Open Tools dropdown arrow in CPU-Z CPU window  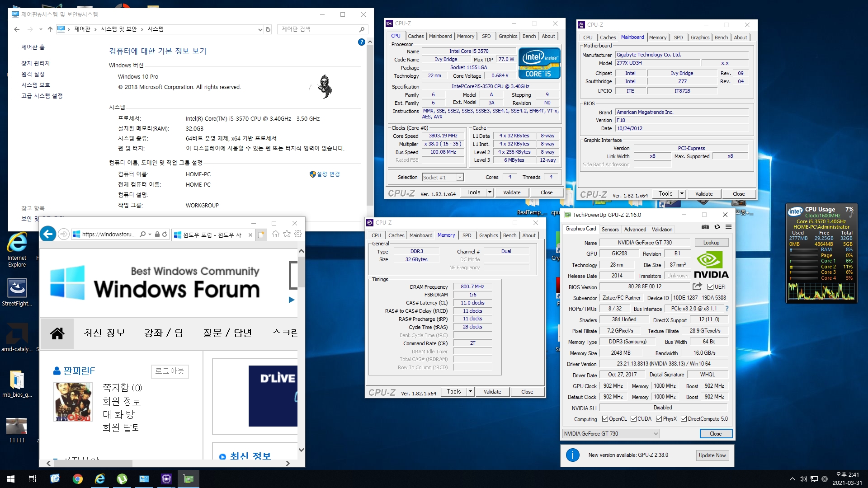click(x=489, y=192)
